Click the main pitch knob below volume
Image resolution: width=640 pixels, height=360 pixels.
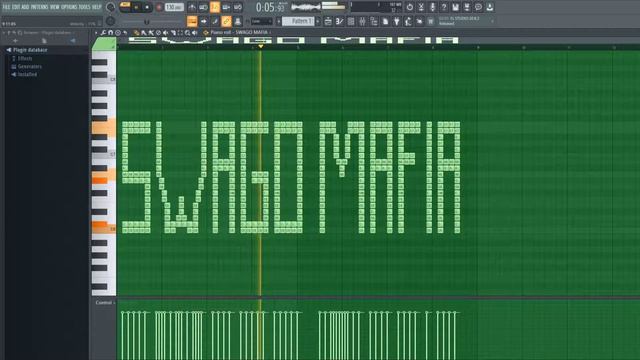click(110, 21)
